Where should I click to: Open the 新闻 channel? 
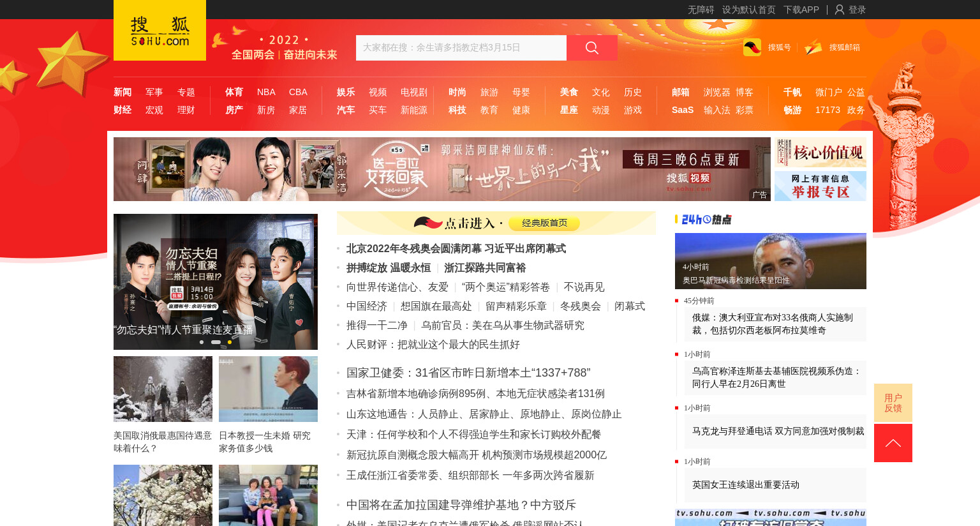[x=122, y=92]
